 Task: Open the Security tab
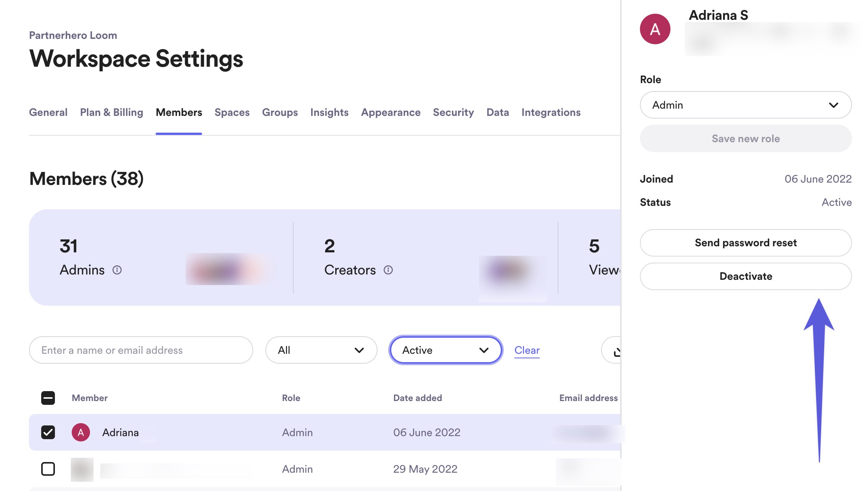[x=453, y=112]
